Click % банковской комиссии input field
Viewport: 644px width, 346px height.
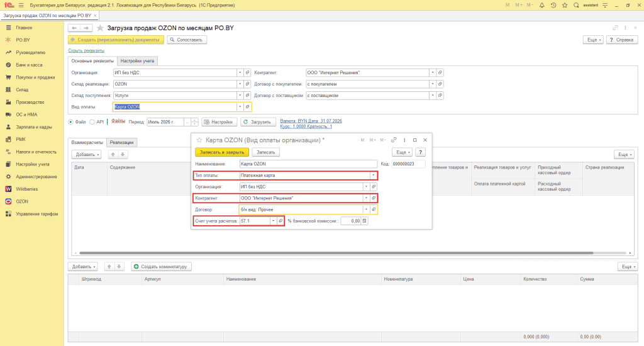point(351,221)
